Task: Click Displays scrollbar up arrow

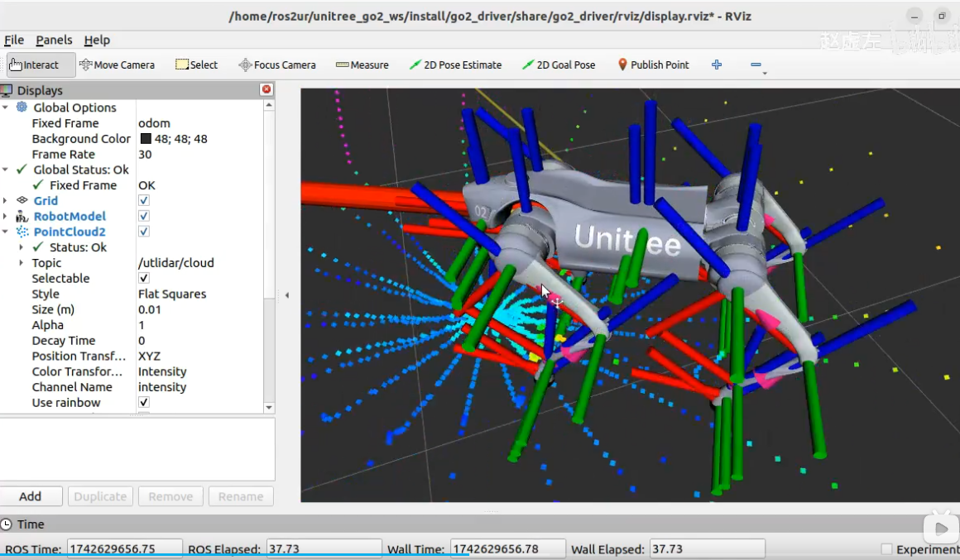Action: click(269, 105)
